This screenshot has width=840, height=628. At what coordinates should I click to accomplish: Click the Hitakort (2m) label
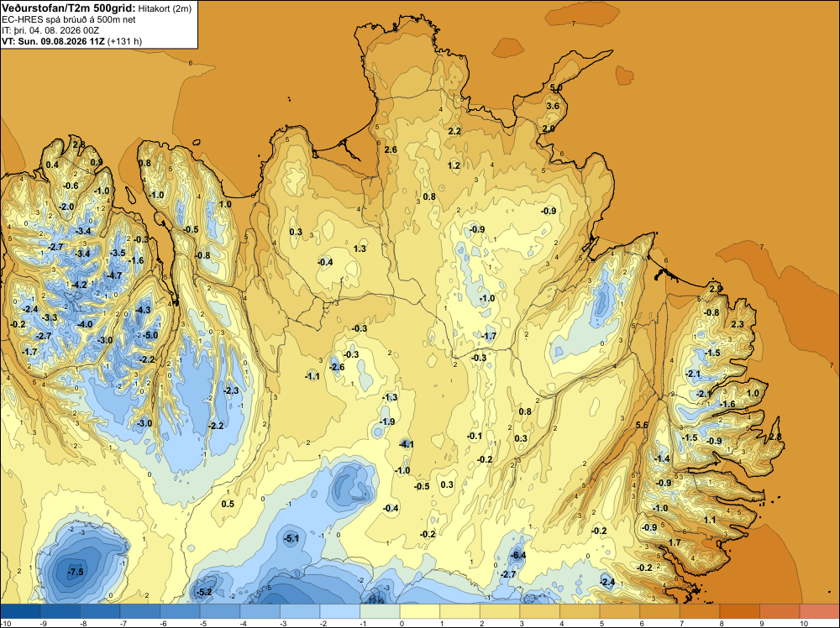pos(165,8)
